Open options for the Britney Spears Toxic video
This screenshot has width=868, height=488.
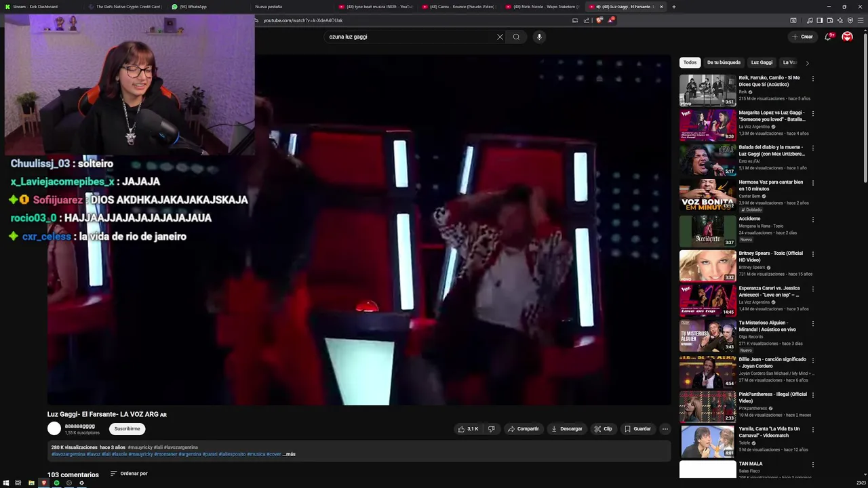pos(812,254)
